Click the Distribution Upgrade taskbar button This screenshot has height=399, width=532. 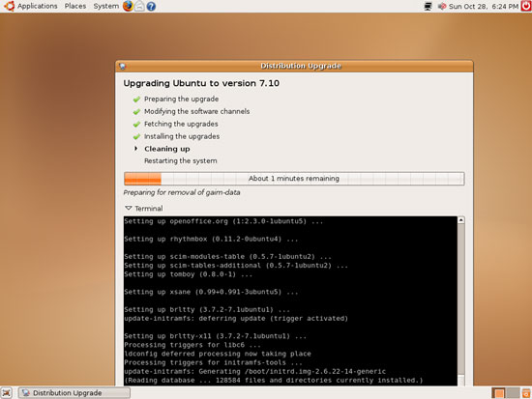(x=74, y=393)
